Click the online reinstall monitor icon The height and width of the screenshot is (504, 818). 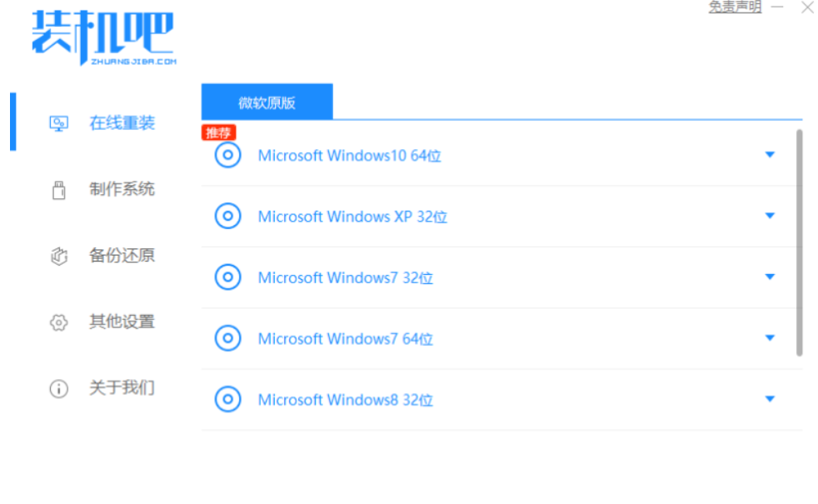click(x=58, y=123)
